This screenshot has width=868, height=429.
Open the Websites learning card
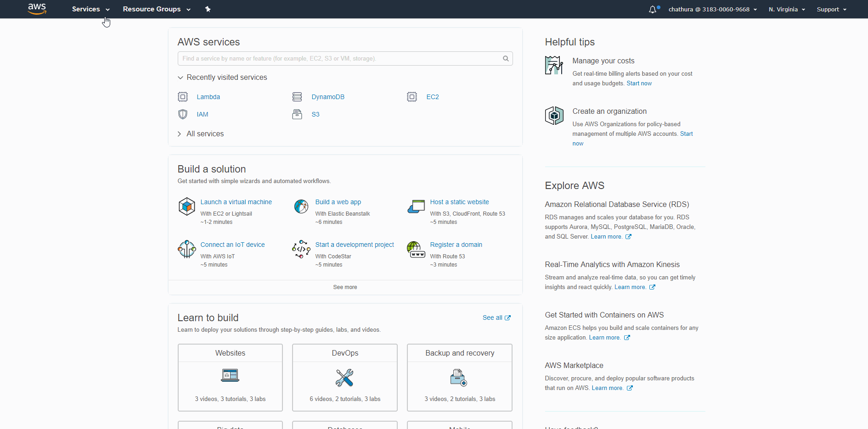click(230, 378)
